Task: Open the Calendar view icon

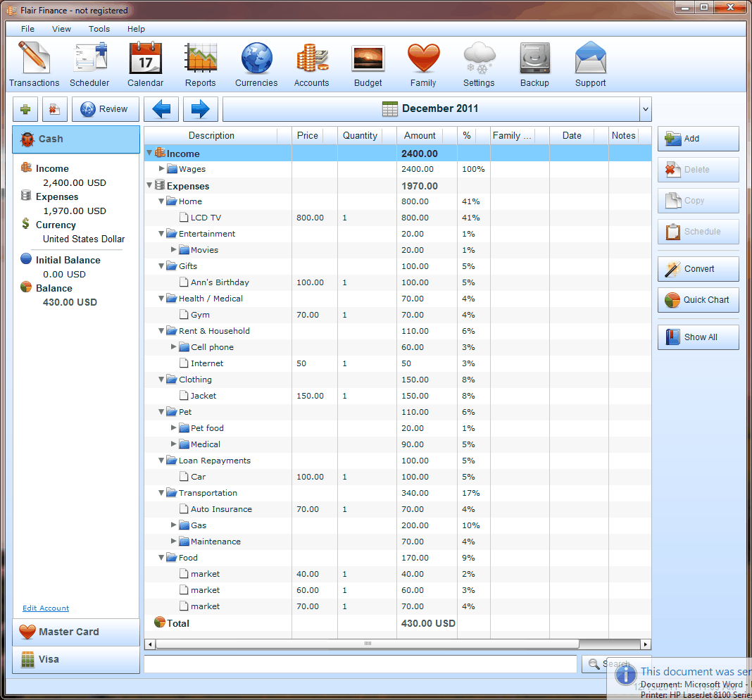Action: point(145,59)
